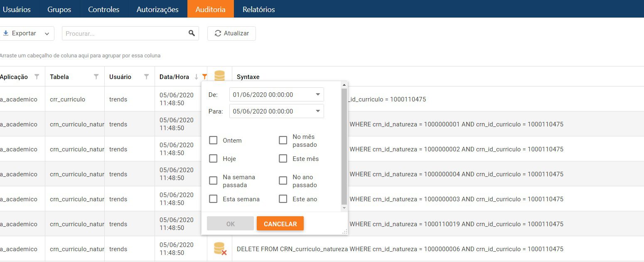
Task: Click the Atualizar refresh button
Action: [x=231, y=33]
